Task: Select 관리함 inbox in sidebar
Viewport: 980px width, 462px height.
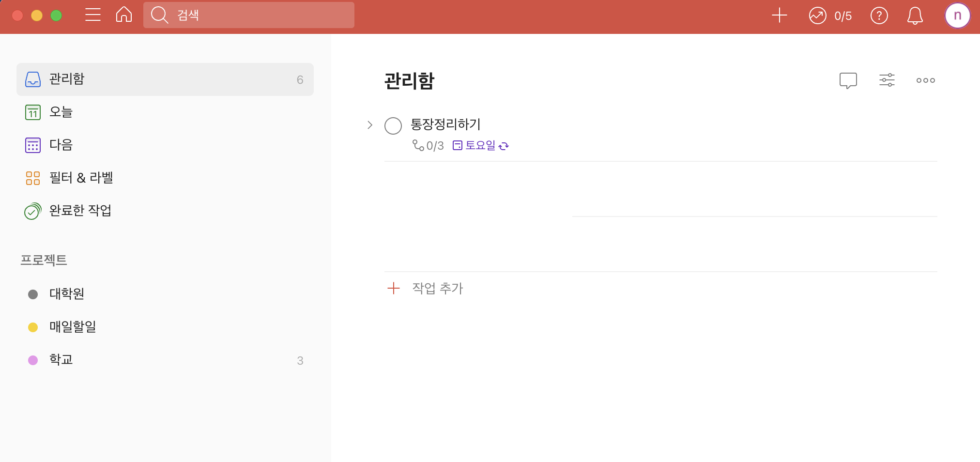Action: point(165,79)
